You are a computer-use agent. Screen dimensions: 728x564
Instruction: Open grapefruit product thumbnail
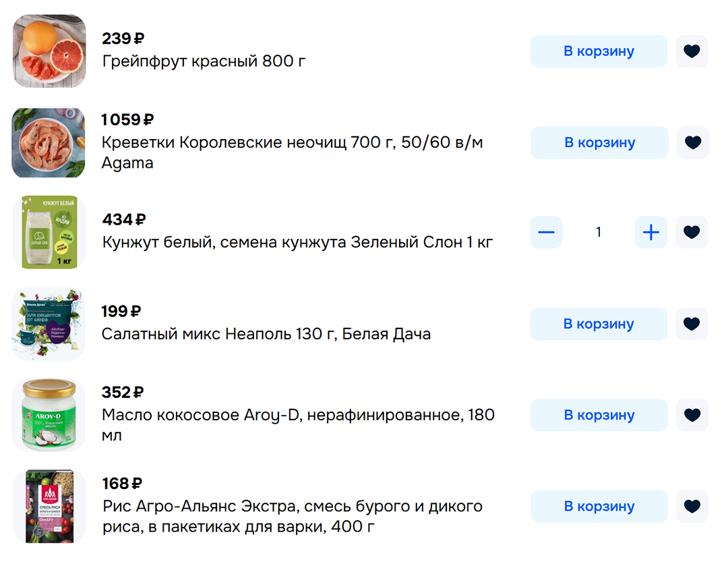[x=49, y=51]
